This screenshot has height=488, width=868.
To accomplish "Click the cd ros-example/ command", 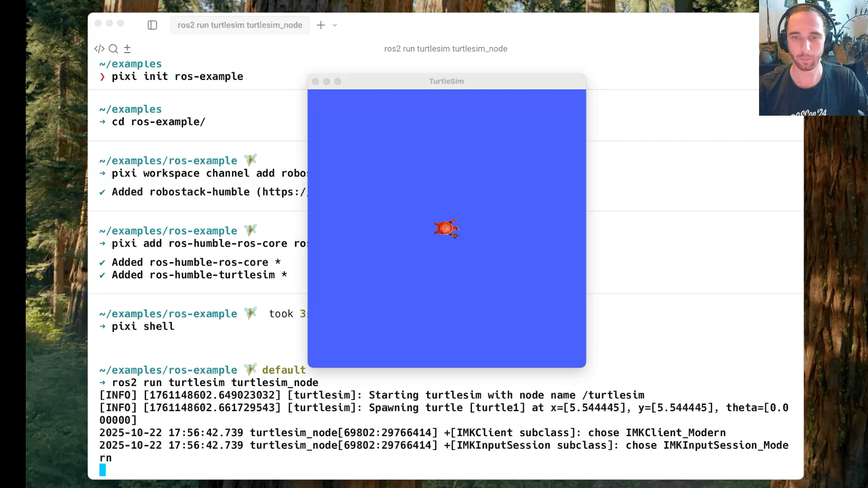I will 159,122.
